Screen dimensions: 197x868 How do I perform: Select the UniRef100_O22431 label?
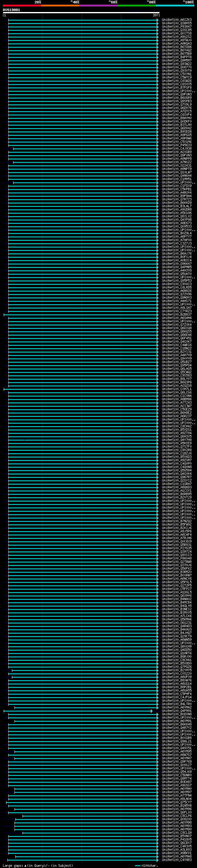pos(177,165)
